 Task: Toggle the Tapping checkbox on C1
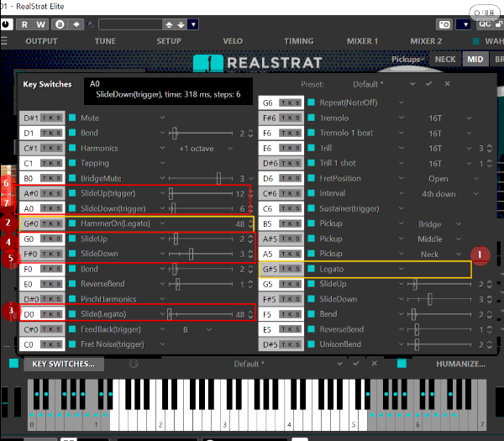(x=72, y=163)
